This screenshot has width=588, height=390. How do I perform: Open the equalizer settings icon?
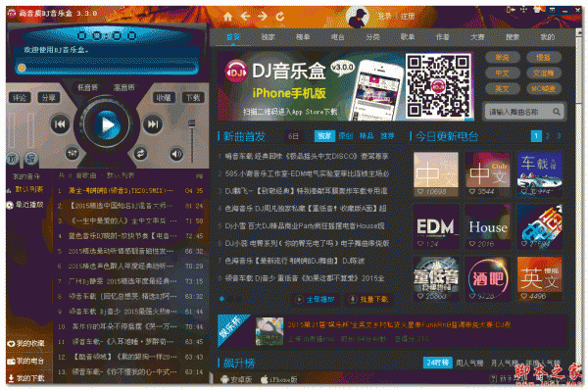pyautogui.click(x=72, y=153)
